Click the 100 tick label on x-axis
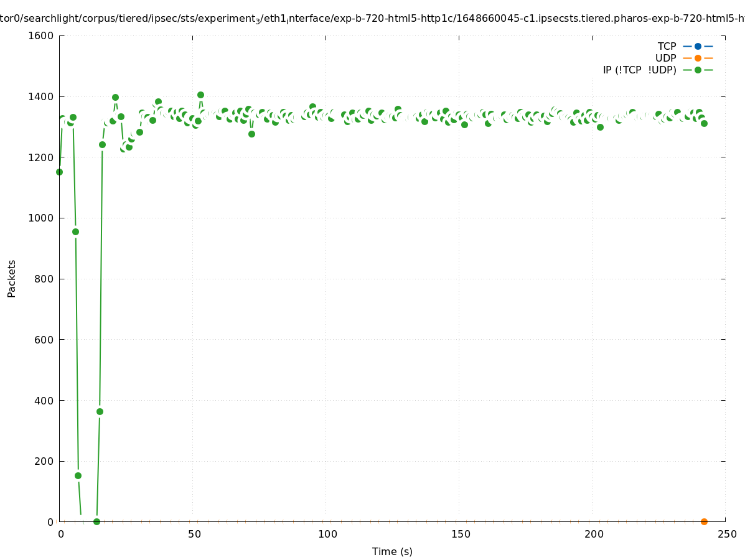Viewport: 745px width, 560px height. click(327, 534)
